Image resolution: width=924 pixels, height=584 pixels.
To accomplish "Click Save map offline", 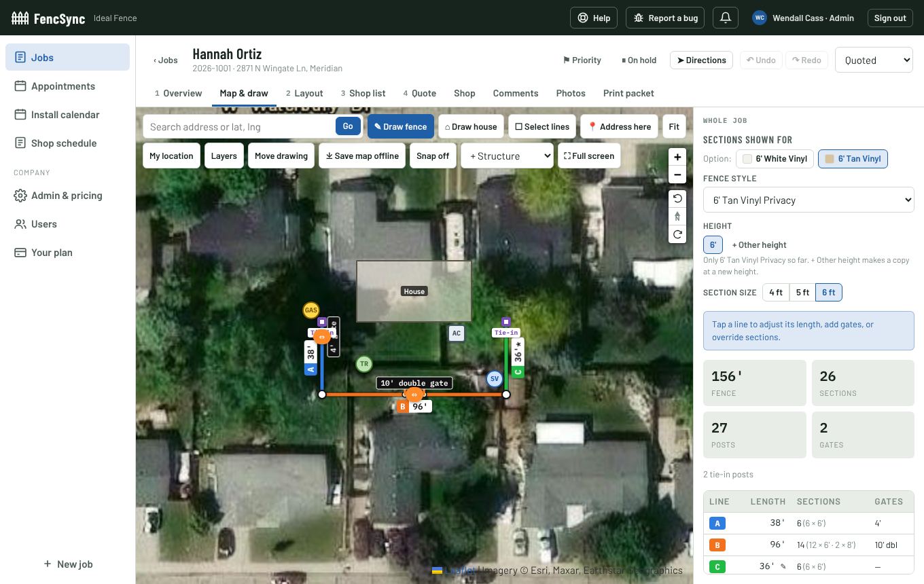I will pyautogui.click(x=362, y=156).
